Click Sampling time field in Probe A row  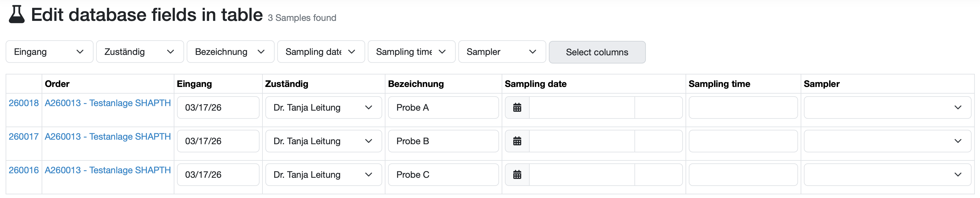pos(743,108)
